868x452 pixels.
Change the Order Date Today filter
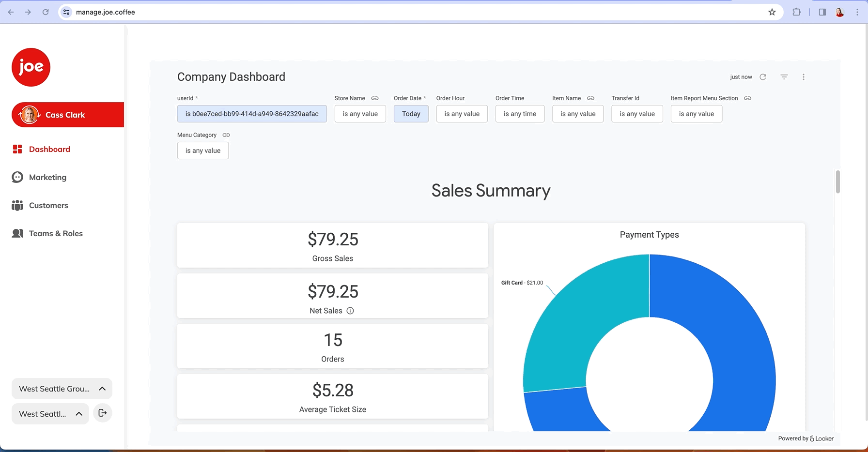click(411, 114)
